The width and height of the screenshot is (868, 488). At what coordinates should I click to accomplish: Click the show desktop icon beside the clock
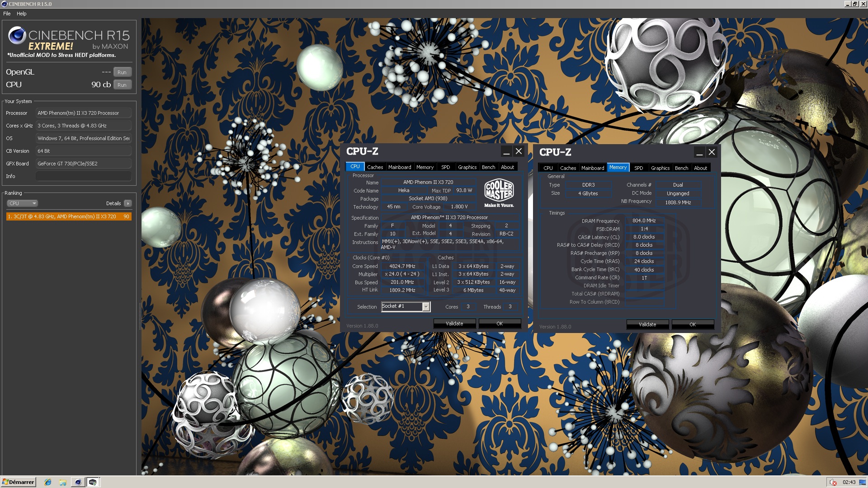pyautogui.click(x=863, y=482)
